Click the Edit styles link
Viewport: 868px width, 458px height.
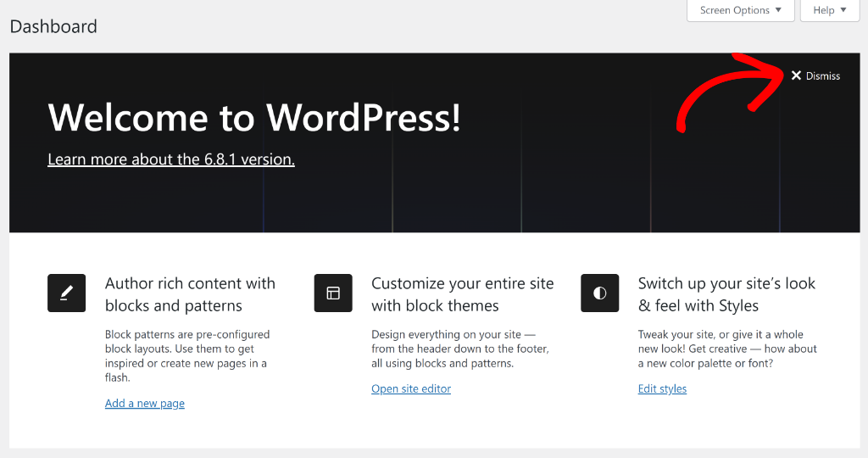pos(662,388)
